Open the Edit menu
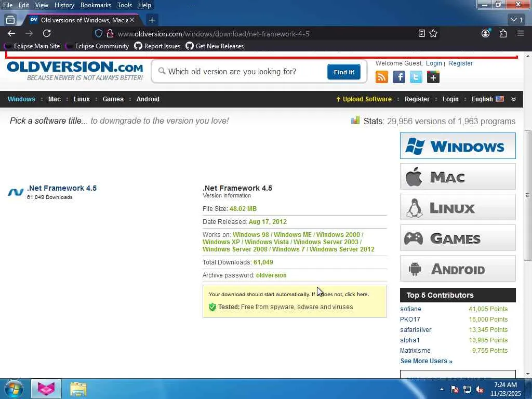The image size is (532, 399). pos(24,5)
